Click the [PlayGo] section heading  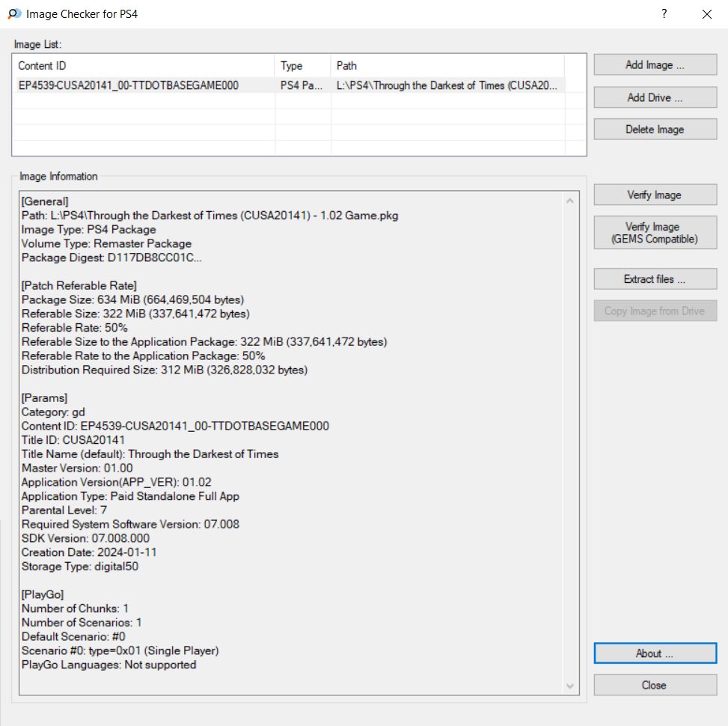(x=43, y=594)
